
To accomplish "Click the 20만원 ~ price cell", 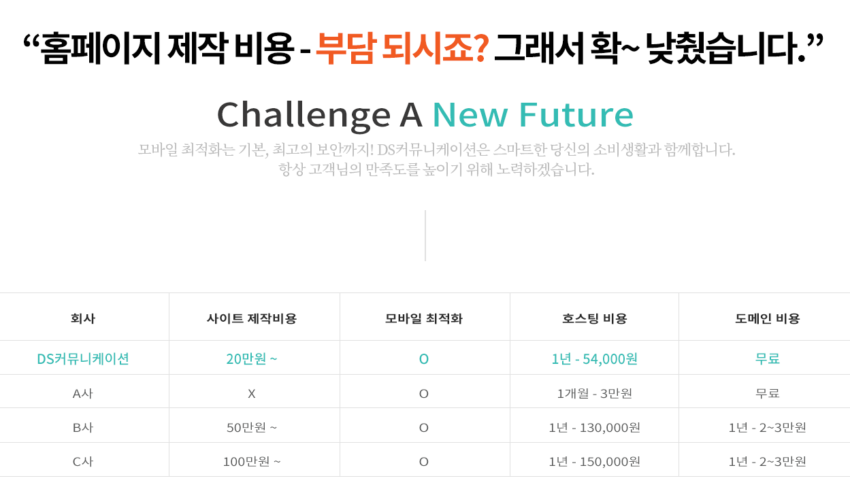I will click(252, 359).
